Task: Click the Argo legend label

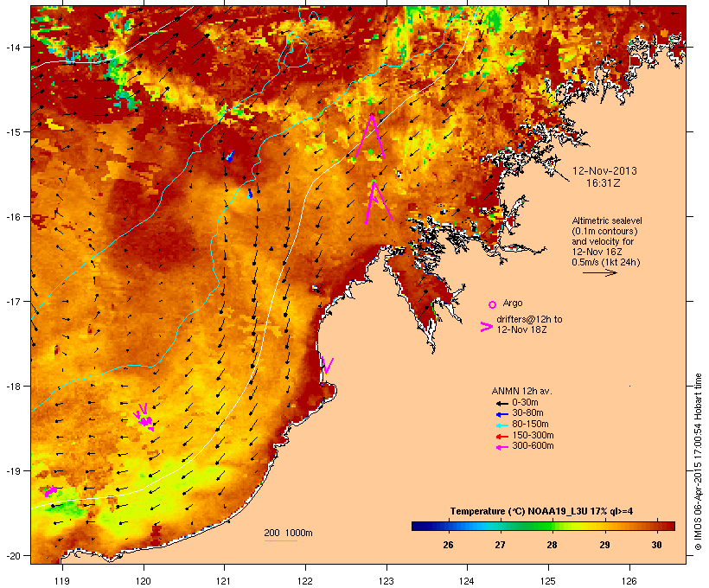Action: [513, 303]
